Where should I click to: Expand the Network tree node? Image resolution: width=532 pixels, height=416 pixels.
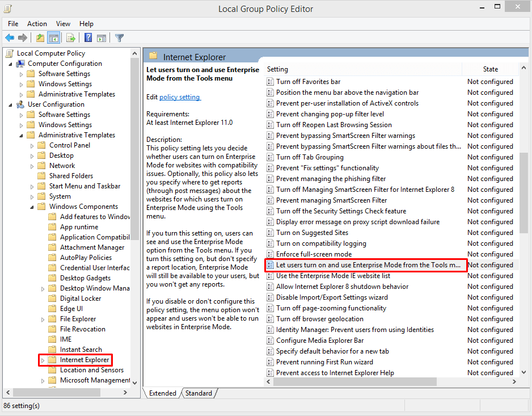click(32, 166)
